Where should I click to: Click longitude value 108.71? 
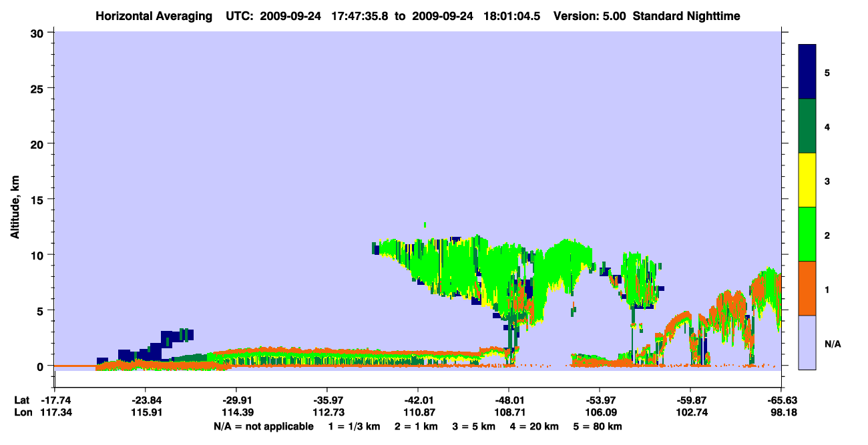(509, 413)
